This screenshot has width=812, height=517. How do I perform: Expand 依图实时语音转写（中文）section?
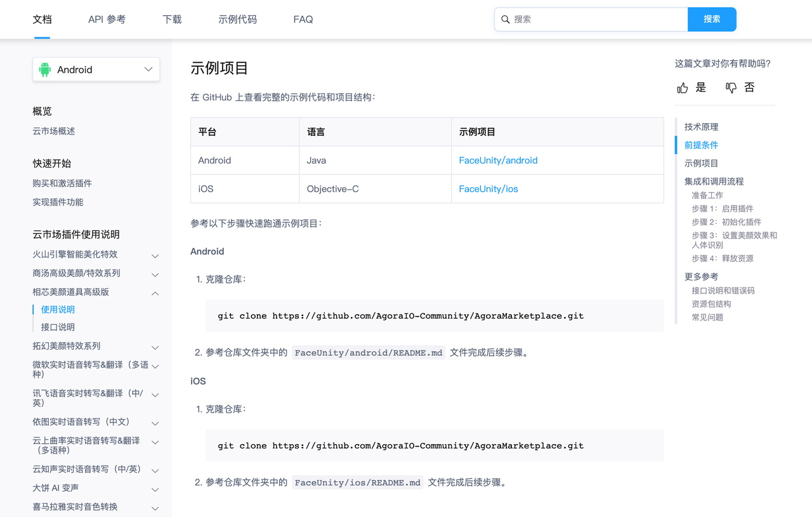(x=155, y=423)
